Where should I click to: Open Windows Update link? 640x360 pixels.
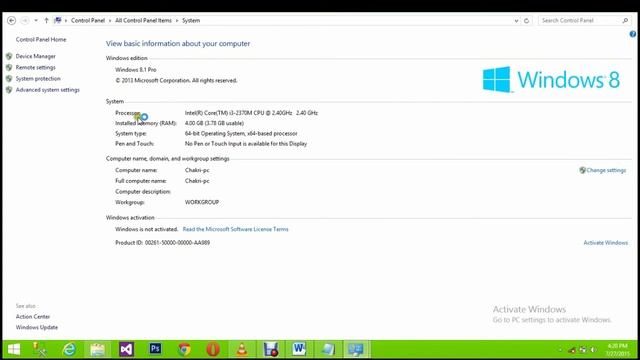37,327
